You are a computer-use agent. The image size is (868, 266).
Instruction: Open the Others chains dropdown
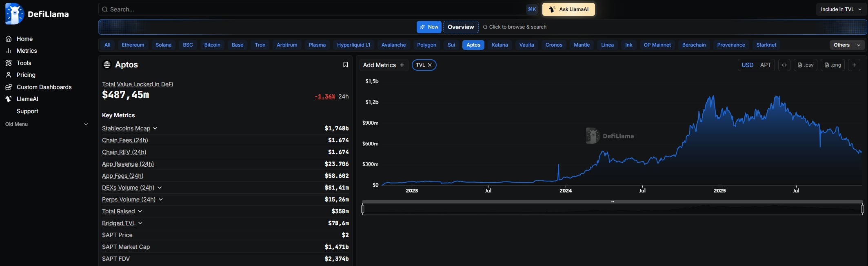click(x=847, y=45)
